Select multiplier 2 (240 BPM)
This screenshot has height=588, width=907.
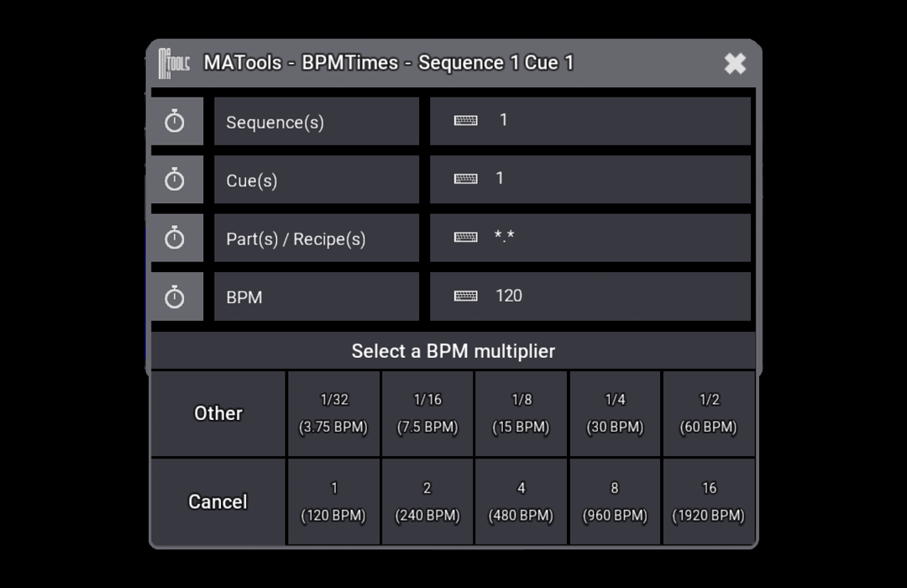[x=427, y=501]
